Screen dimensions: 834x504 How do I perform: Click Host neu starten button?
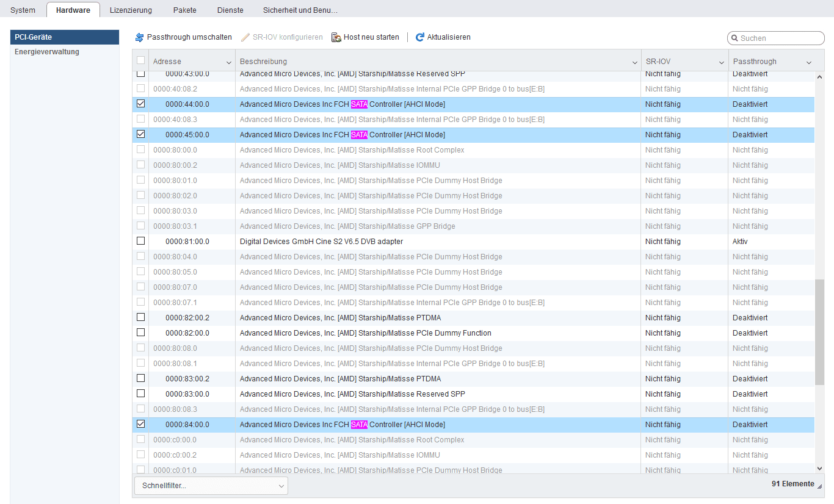pyautogui.click(x=366, y=37)
